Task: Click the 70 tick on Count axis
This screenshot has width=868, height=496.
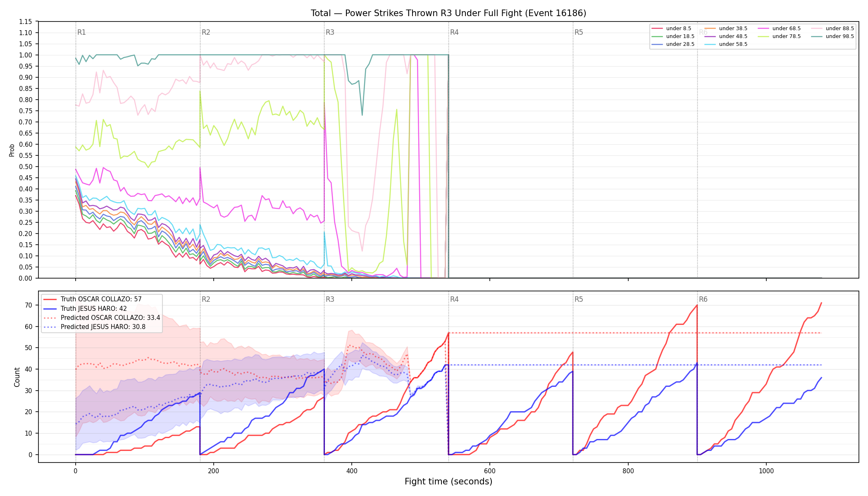Action: pos(29,305)
